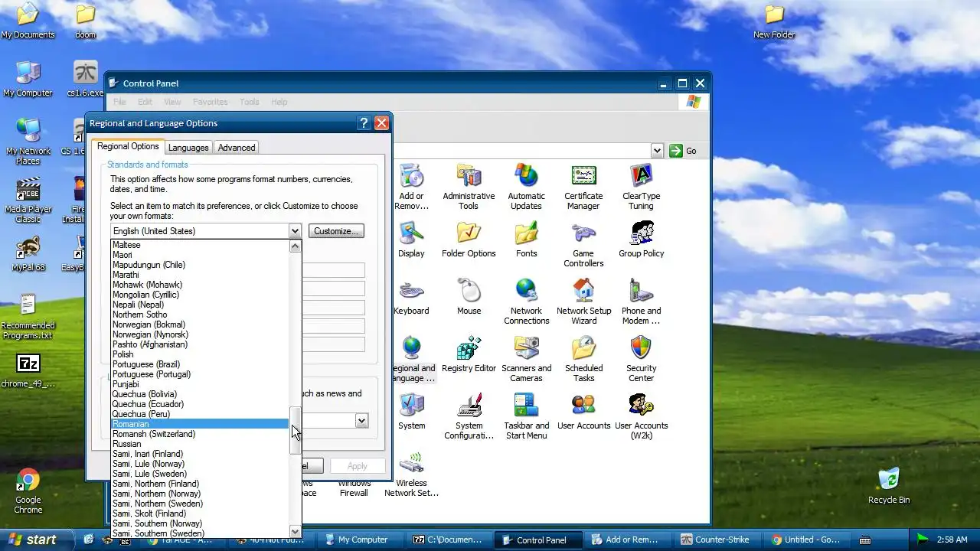This screenshot has width=980, height=551.
Task: Open ClearType Tuning icon
Action: pos(641,187)
